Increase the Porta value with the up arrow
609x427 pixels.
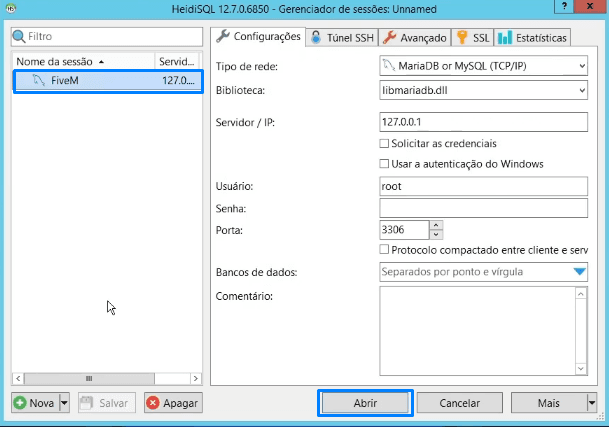436,225
